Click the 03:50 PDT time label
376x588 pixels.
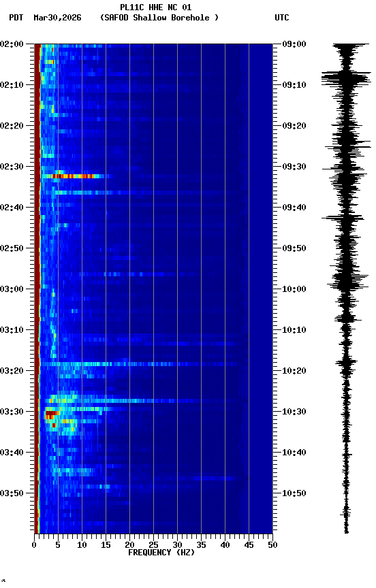[12, 493]
